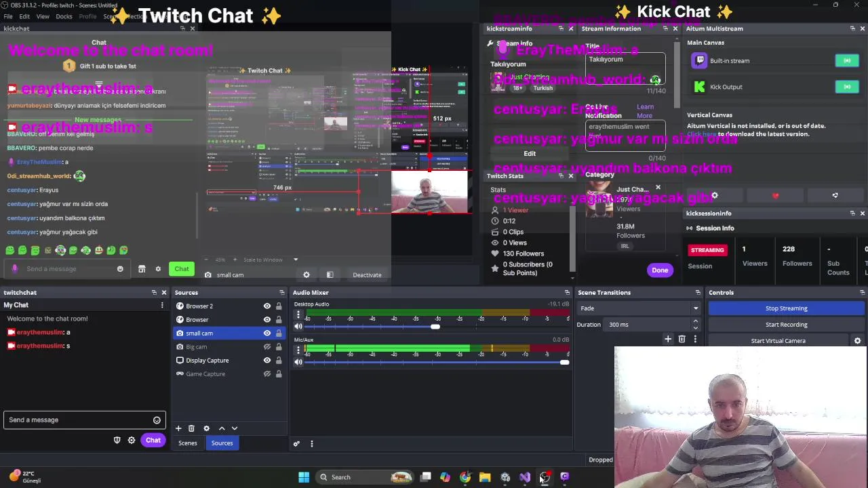Open the preview scale dropdown arrow
The width and height of the screenshot is (868, 488).
(296, 260)
